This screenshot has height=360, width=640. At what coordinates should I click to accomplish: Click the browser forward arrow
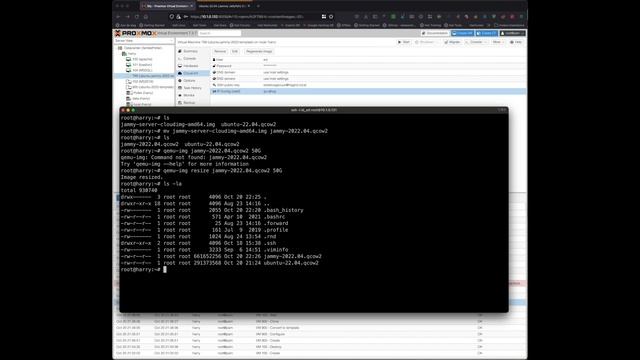click(x=127, y=17)
